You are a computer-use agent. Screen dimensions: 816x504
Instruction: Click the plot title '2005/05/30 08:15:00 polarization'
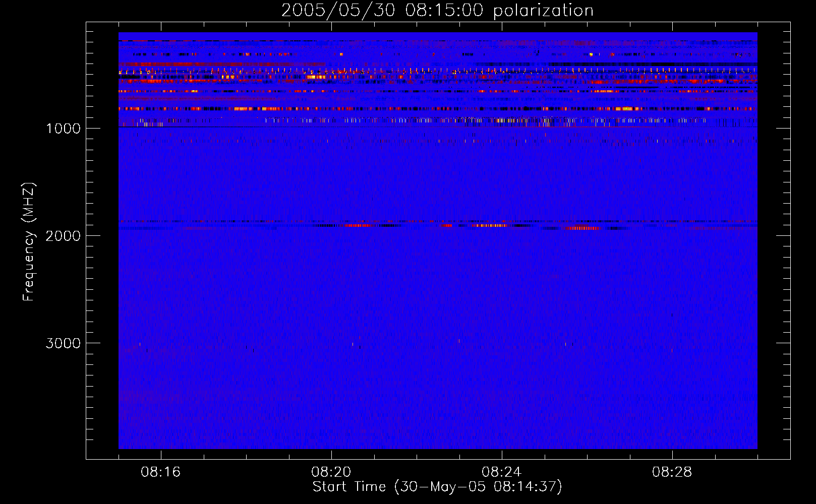(437, 11)
